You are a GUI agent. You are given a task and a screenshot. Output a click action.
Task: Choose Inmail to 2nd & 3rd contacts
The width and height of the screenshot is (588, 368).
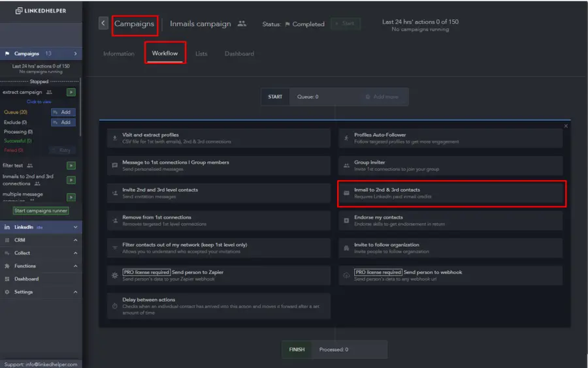pos(451,193)
